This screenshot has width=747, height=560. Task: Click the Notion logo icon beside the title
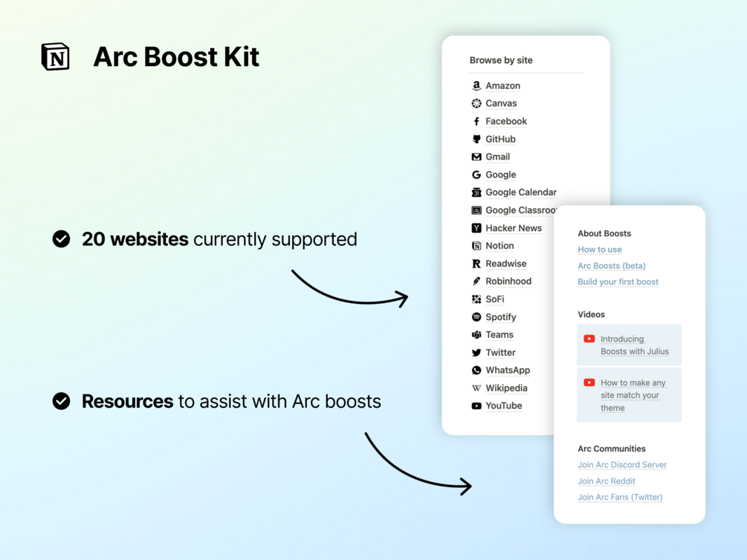[x=55, y=56]
